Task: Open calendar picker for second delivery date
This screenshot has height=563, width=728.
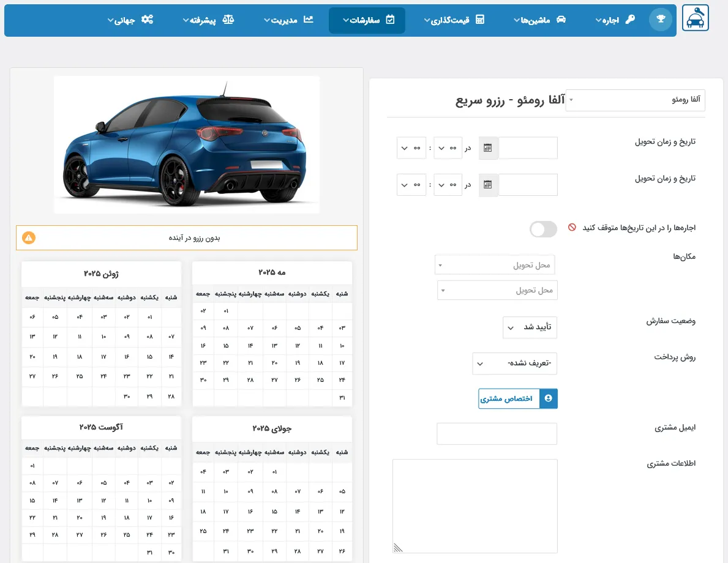Action: pyautogui.click(x=487, y=185)
